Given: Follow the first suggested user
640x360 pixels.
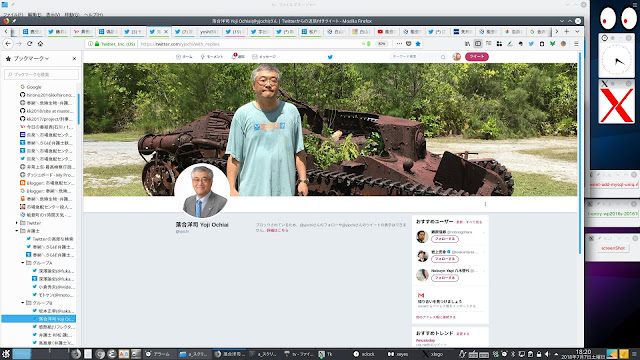Looking at the screenshot, I should (x=444, y=239).
